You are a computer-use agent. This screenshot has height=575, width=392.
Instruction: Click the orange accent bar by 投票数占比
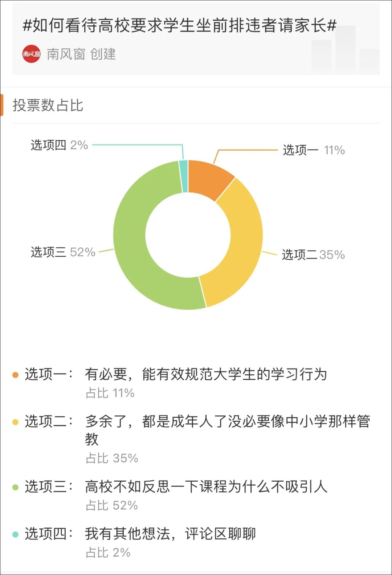coord(2,105)
